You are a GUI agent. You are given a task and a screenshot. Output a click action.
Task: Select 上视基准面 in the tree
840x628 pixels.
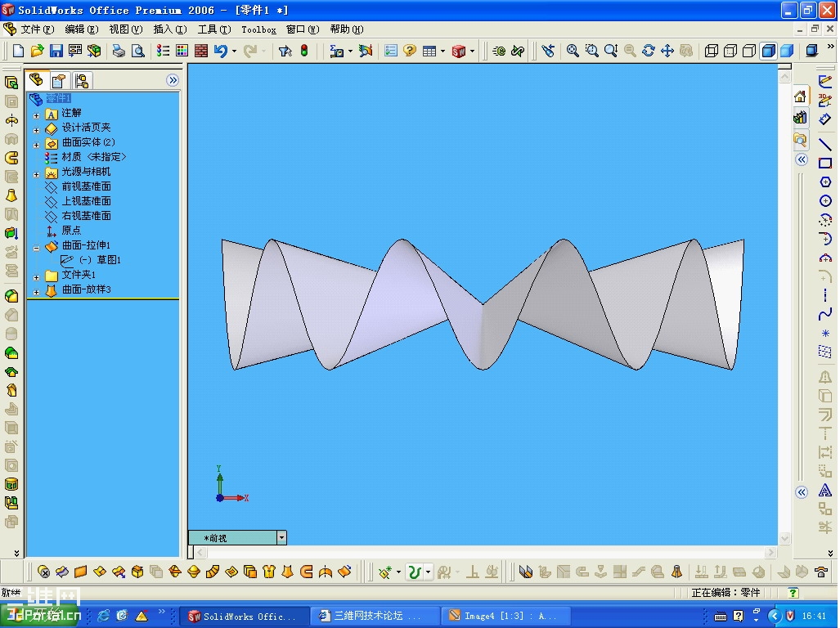(x=86, y=201)
